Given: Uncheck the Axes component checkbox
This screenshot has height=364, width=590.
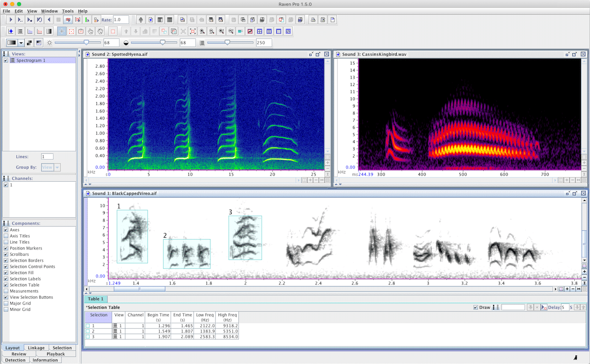Looking at the screenshot, I should pos(6,230).
